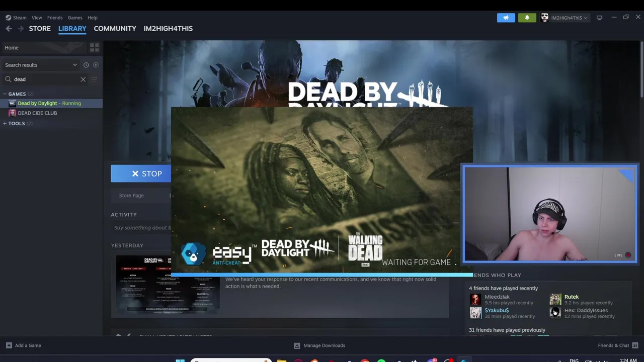The image size is (644, 362).
Task: Click the library page vertical scrollbar
Action: [641, 70]
